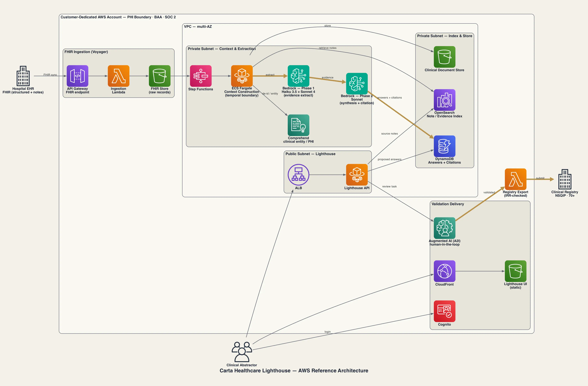Click the "FHIR Ingestion (Voyager)" group title

pos(86,52)
